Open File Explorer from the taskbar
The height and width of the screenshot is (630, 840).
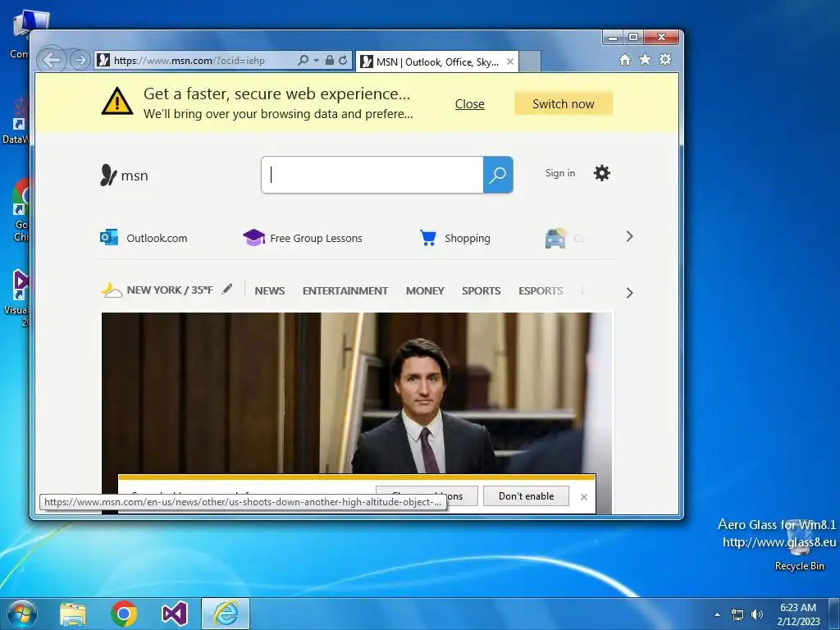tap(73, 614)
